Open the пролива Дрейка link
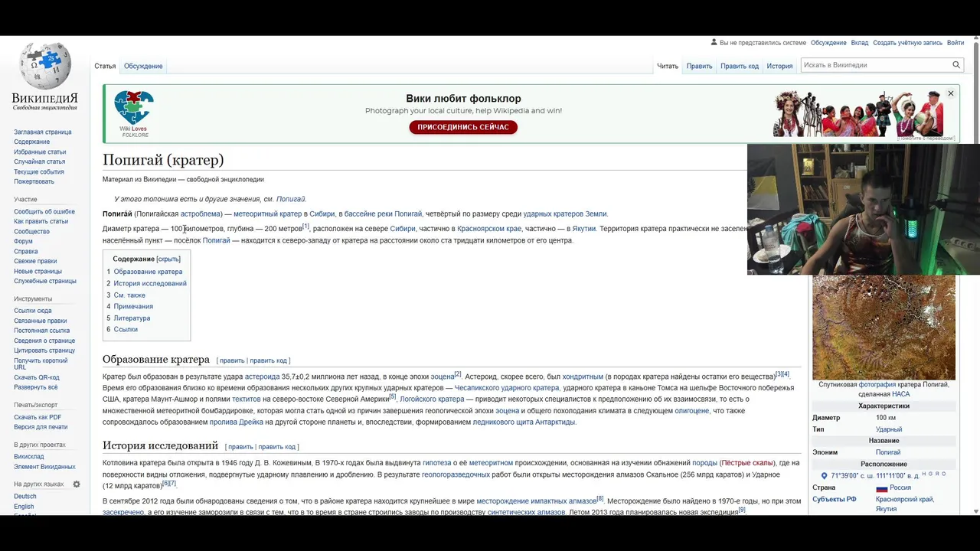Viewport: 980px width, 551px height. [237, 422]
